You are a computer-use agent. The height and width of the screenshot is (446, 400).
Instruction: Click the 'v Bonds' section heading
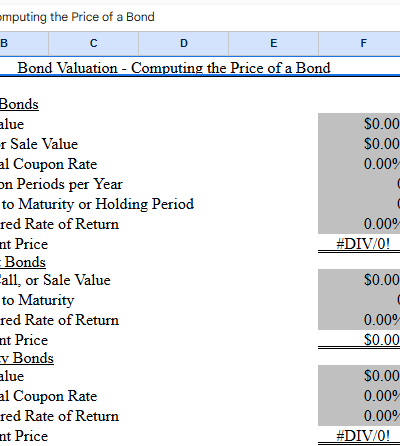(27, 358)
